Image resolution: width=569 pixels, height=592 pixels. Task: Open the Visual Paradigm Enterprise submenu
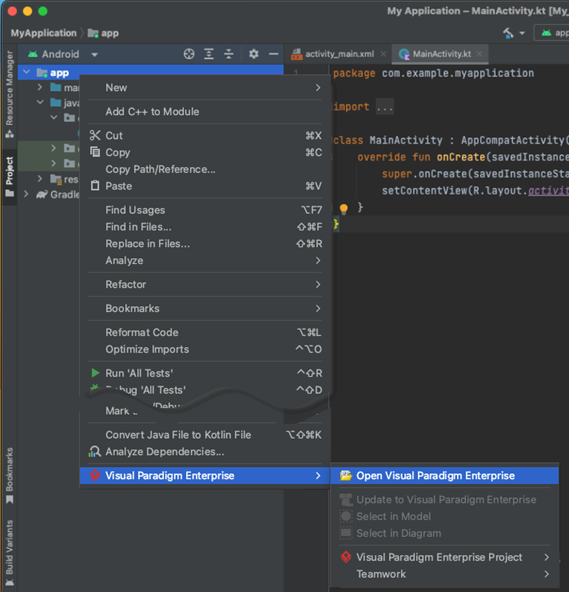[205, 476]
